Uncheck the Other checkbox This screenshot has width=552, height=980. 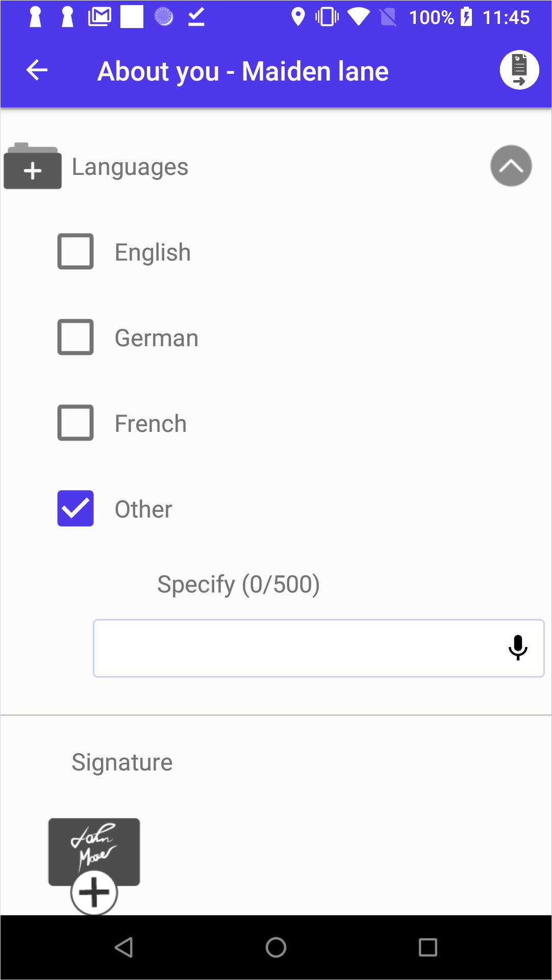[76, 508]
